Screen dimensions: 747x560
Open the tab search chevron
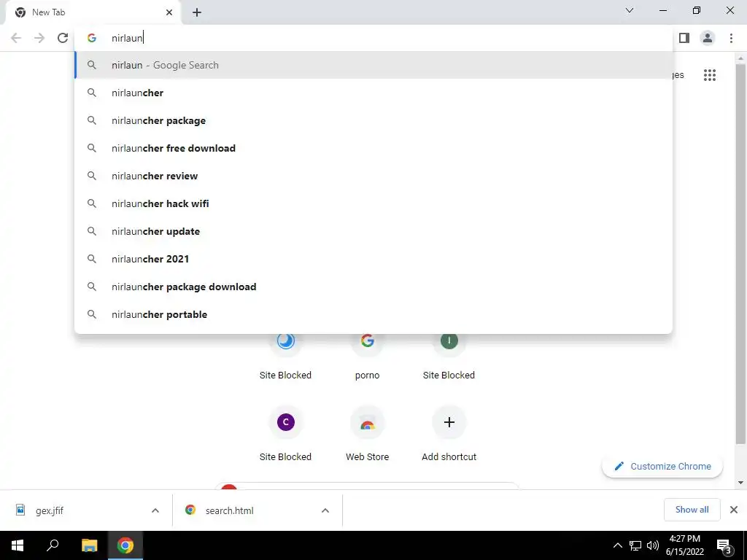[630, 10]
